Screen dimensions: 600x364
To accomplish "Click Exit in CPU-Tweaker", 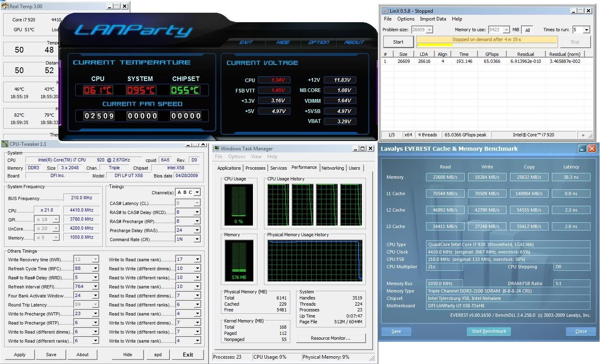I will tap(188, 355).
